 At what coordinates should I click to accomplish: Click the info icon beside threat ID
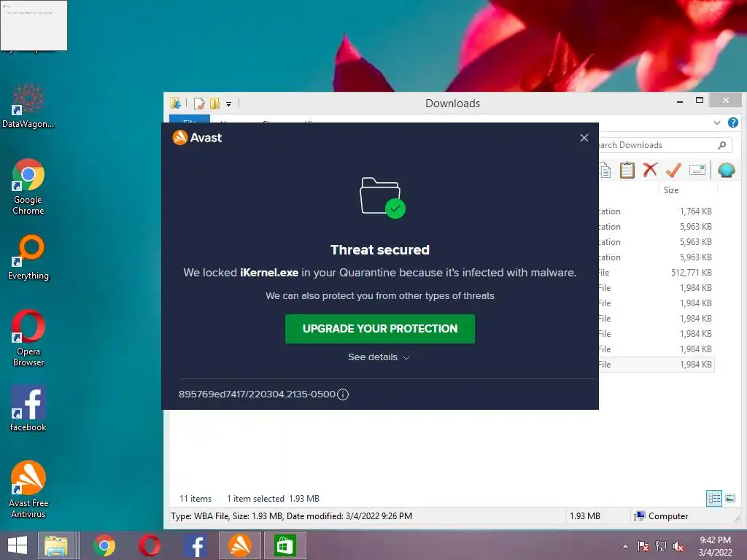343,394
